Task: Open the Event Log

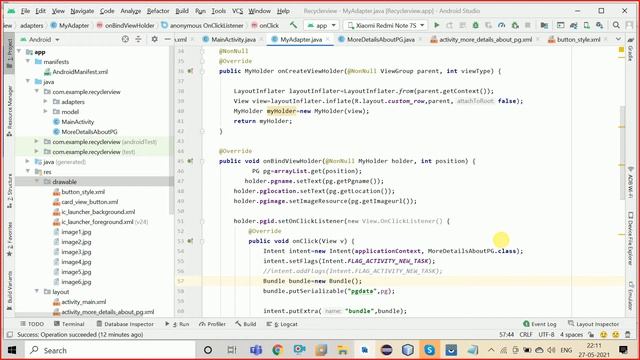Action: click(x=540, y=324)
